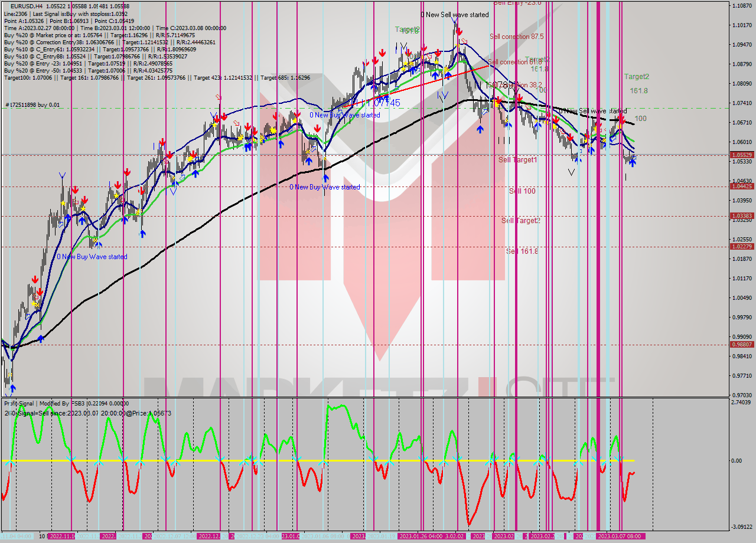Select the red 1.02279 price tag
This screenshot has height=543, width=756.
pyautogui.click(x=741, y=247)
